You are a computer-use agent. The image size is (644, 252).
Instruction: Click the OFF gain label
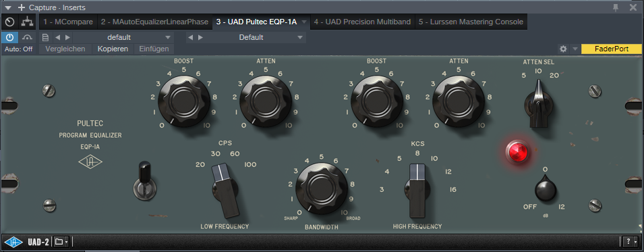point(530,207)
